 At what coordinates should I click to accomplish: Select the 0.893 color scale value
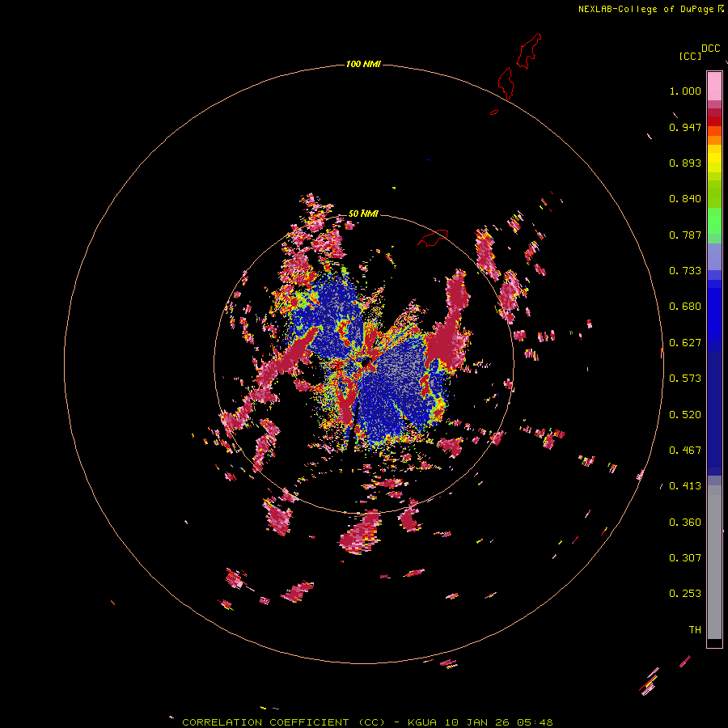tap(685, 163)
